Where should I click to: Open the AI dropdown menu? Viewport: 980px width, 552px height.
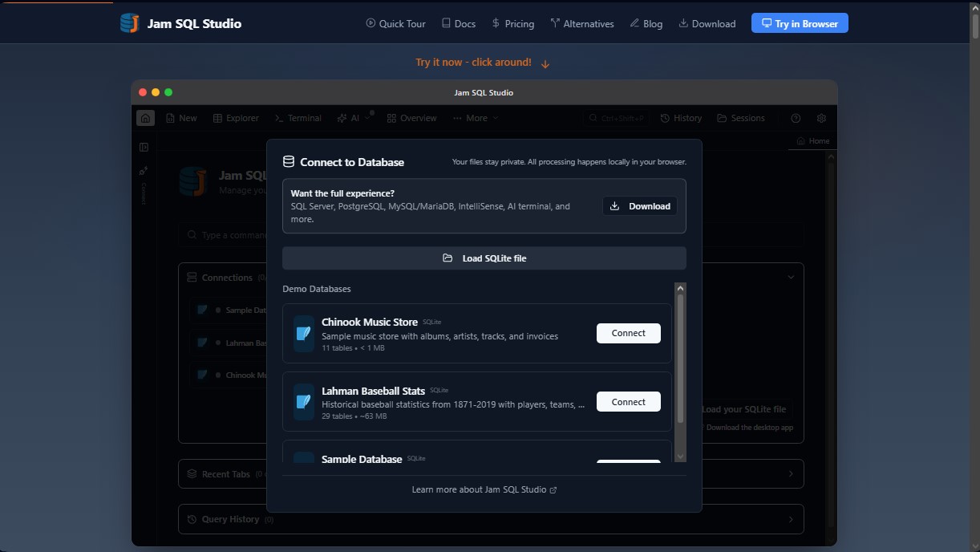[354, 118]
